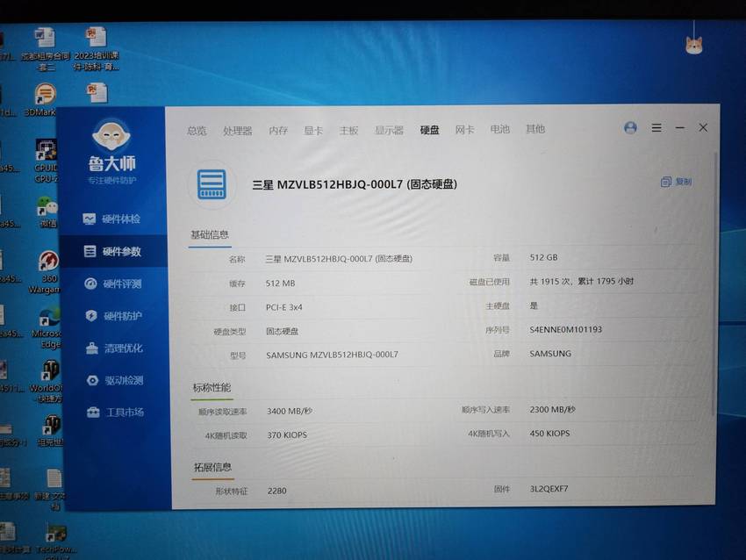Click the sequential write value 2300 MB/秒
The image size is (746, 560).
click(x=552, y=410)
